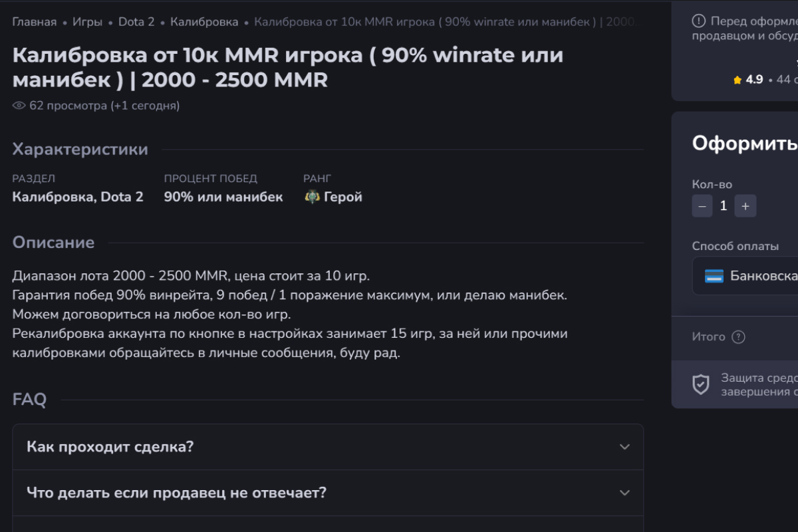Click the quantity value field showing 1
Screen dimensions: 798x532
724,206
